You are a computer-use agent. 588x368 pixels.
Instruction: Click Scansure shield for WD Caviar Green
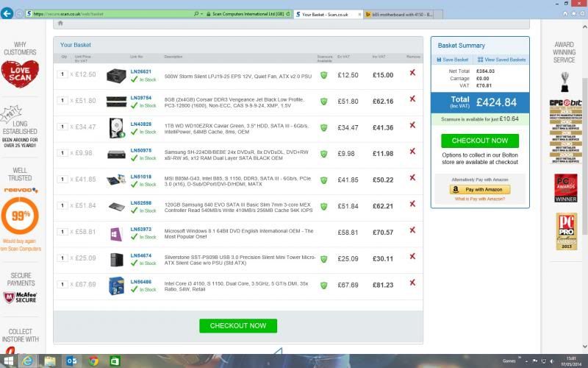point(323,127)
